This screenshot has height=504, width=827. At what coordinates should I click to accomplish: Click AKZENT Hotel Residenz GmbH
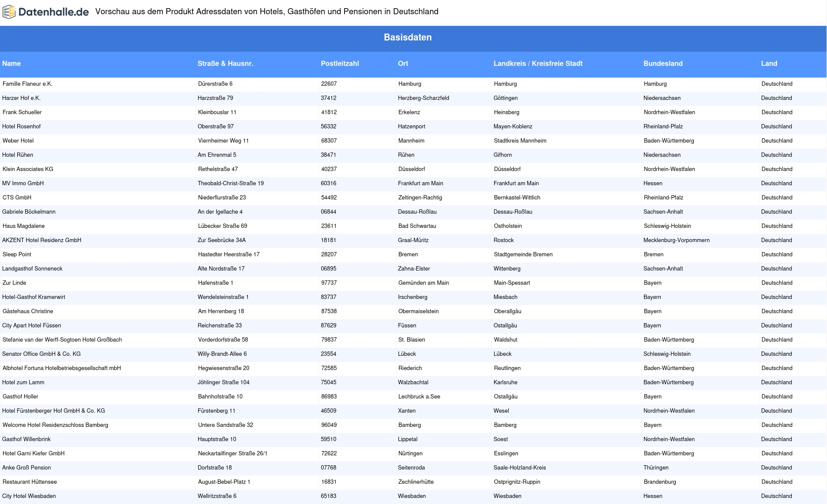[42, 240]
